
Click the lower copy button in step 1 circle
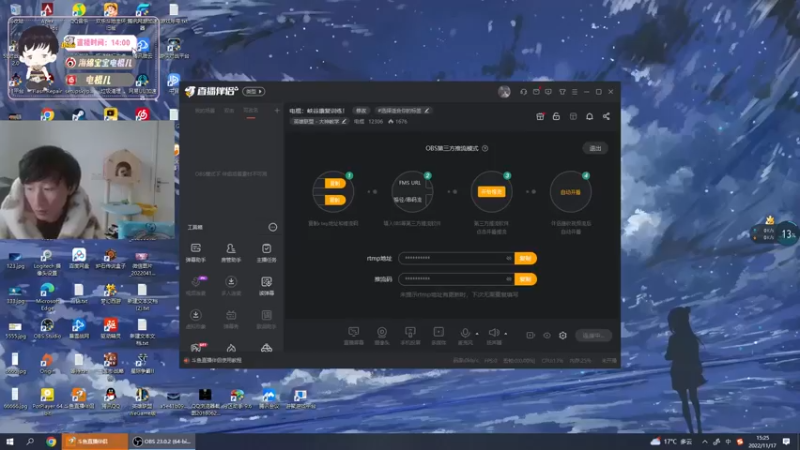(335, 200)
